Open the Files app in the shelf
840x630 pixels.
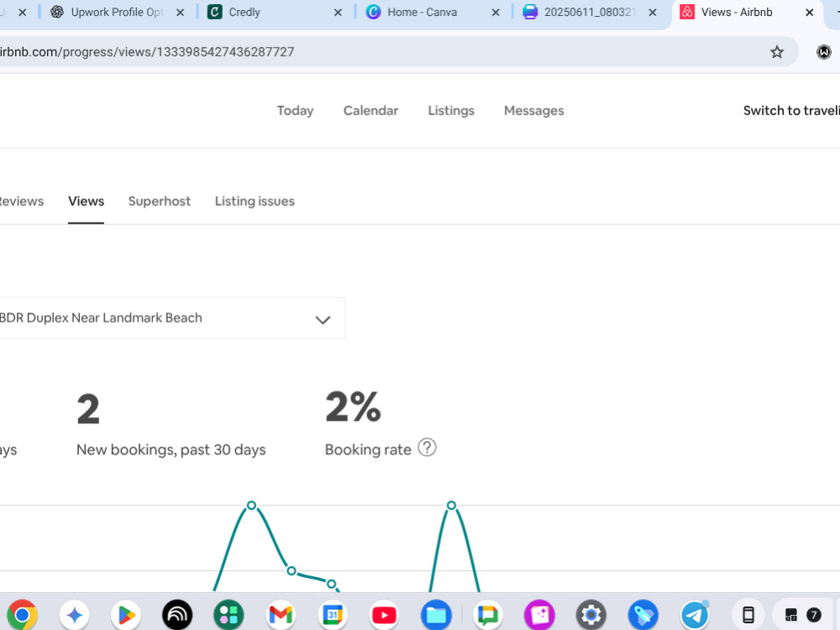point(436,615)
